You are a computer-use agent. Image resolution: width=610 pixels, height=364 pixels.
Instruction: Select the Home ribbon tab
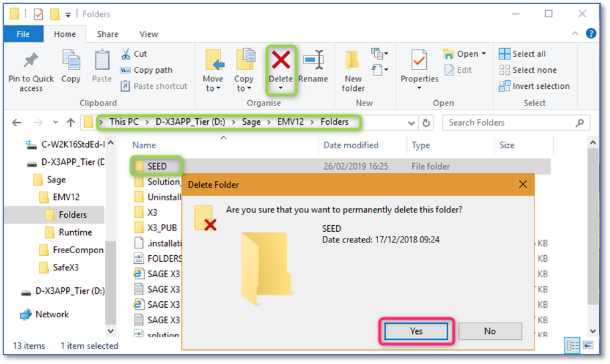click(65, 34)
